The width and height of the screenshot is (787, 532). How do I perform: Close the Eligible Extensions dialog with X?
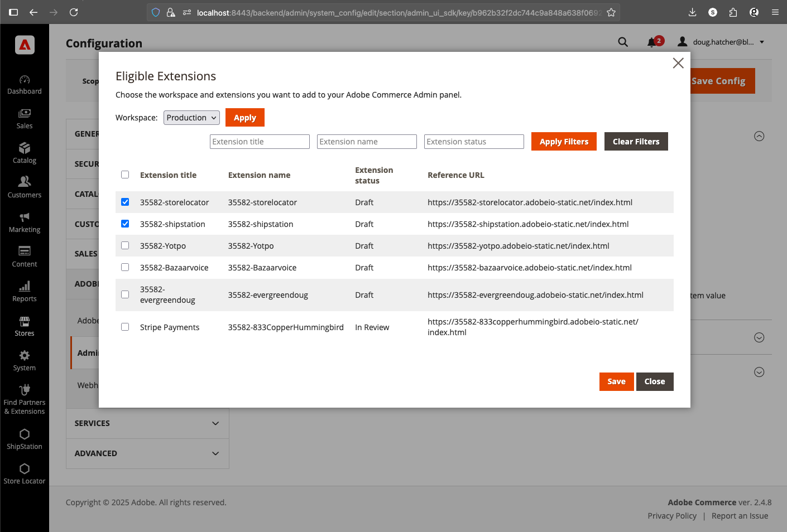pos(678,63)
